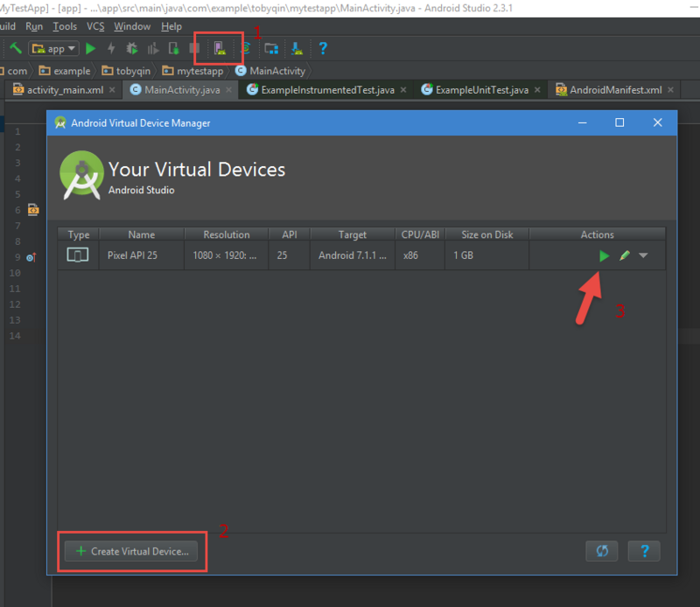
Task: Sort devices by Size on Disk header
Action: click(487, 234)
